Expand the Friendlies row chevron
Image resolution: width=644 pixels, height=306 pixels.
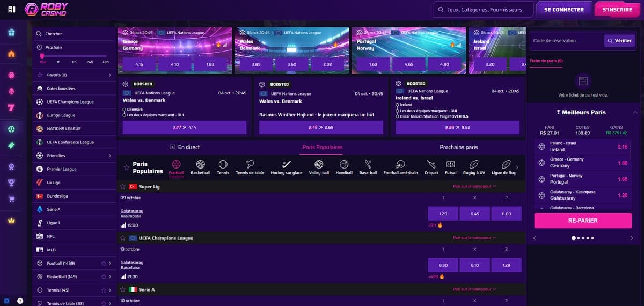(110, 156)
